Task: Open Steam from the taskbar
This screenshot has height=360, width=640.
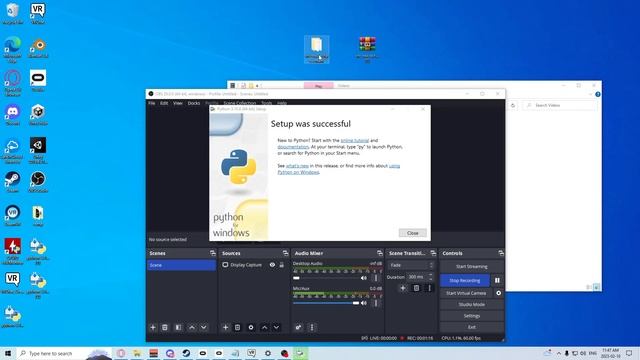Action: click(x=186, y=353)
